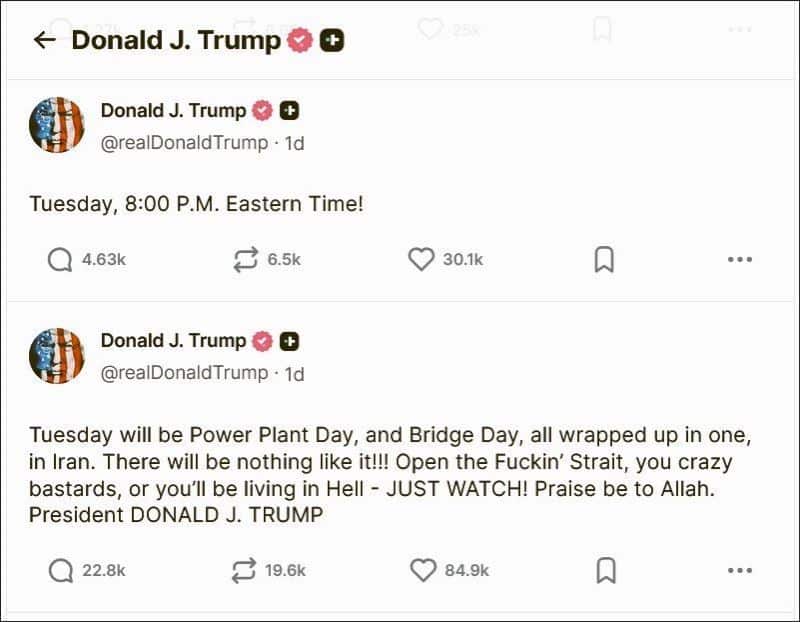Repost the Tuesday 8:00 P.M. post
This screenshot has width=800, height=622.
click(x=245, y=260)
